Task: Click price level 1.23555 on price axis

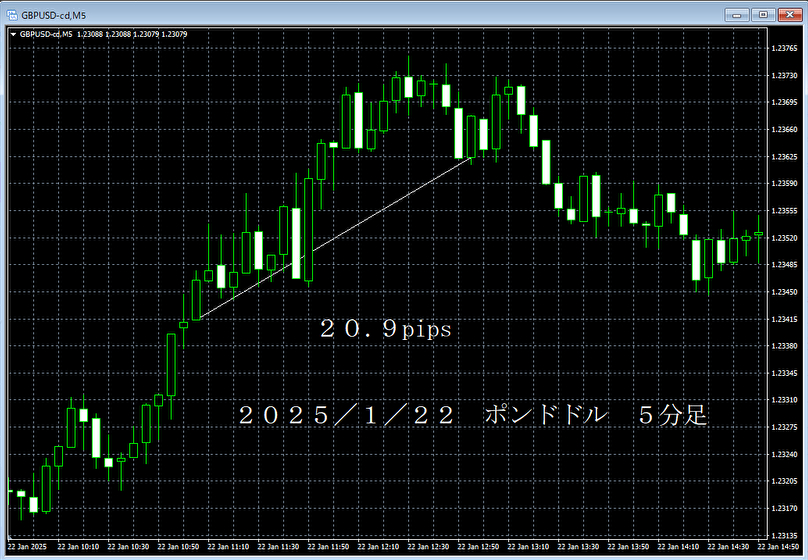Action: point(784,211)
